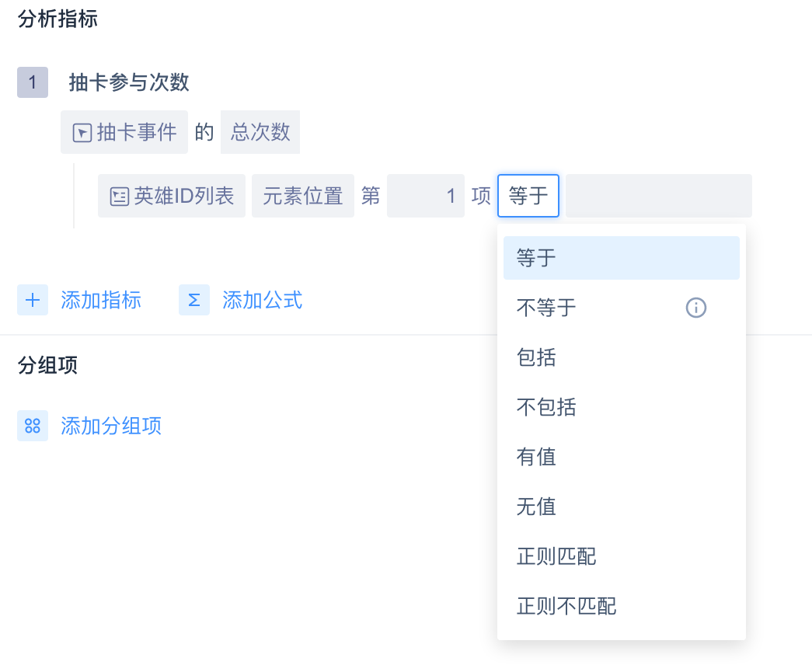Open the 总次数 aggregation selector
The height and width of the screenshot is (672, 812).
[x=260, y=132]
